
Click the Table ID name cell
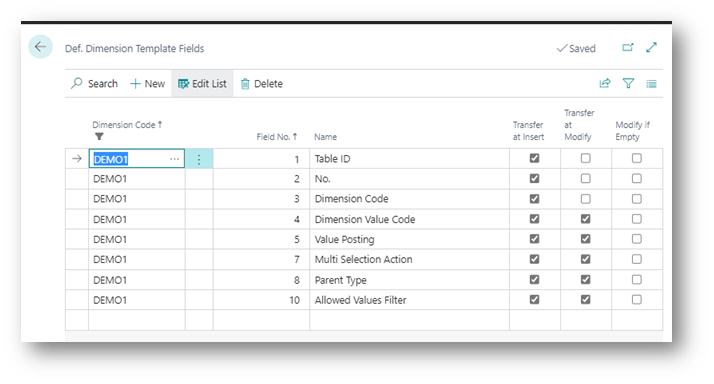click(x=409, y=159)
